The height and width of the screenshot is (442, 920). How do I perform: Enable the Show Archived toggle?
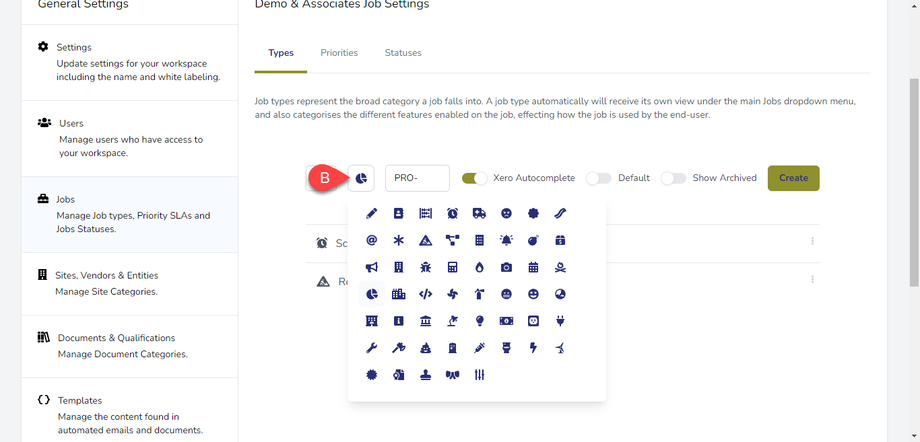point(673,178)
